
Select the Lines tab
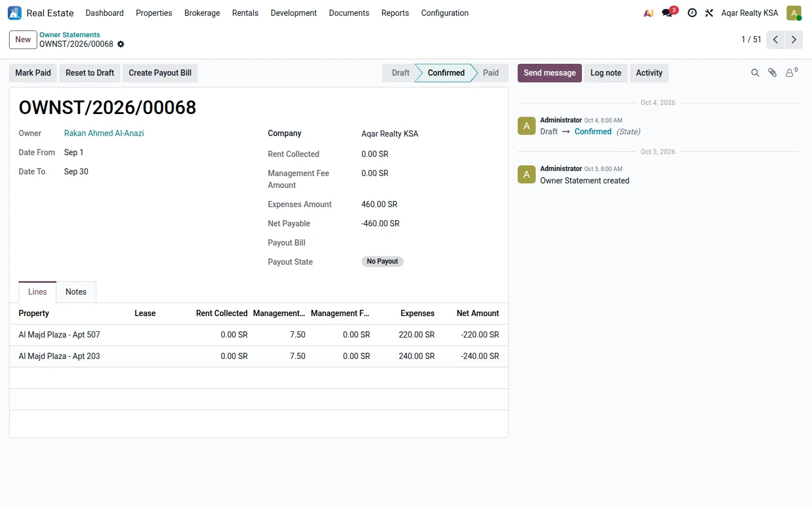coord(37,292)
